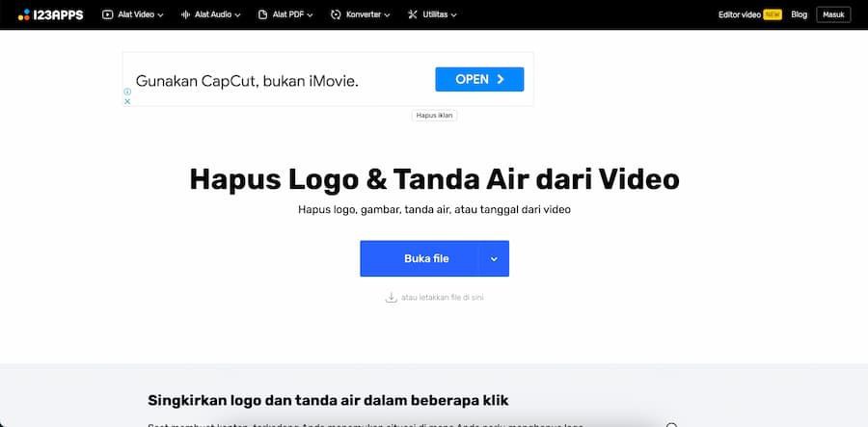
Task: Click the Utilitas crossed tools icon
Action: (413, 14)
